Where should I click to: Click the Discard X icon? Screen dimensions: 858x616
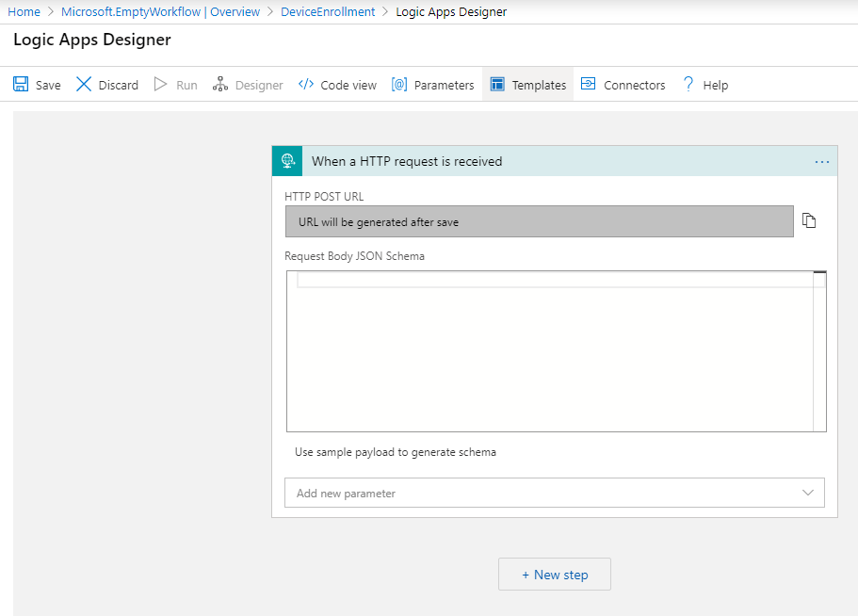click(84, 85)
